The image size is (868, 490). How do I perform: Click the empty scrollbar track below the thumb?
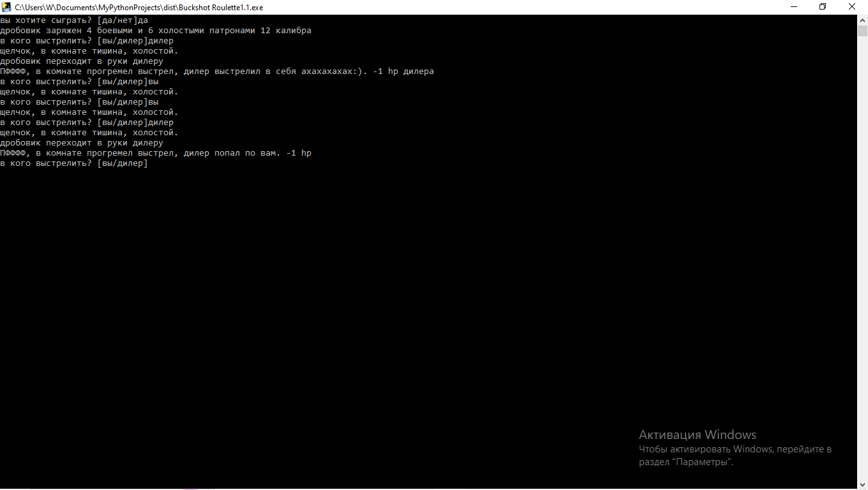(x=862, y=255)
